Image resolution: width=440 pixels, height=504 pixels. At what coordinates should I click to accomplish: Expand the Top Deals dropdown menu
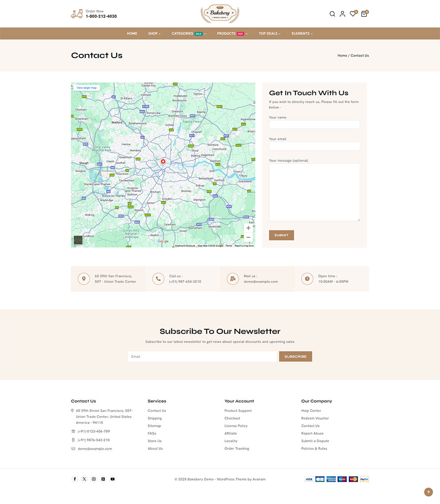tap(269, 34)
